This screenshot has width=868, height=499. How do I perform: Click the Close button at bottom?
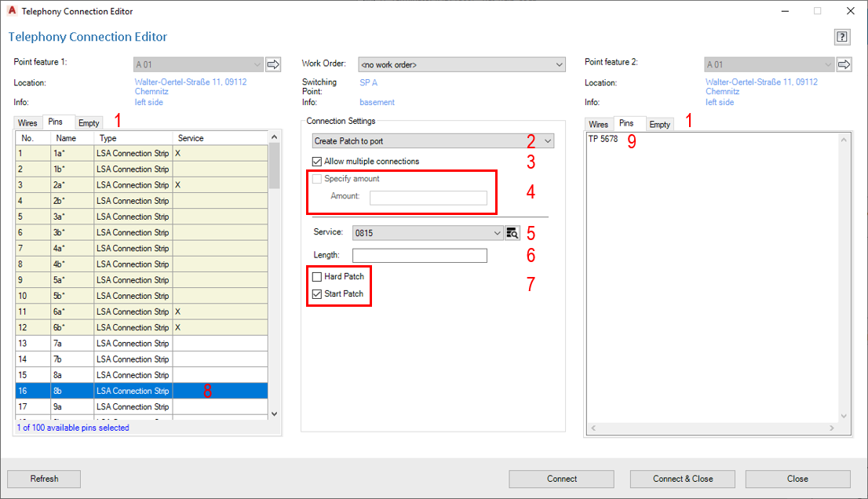click(797, 479)
